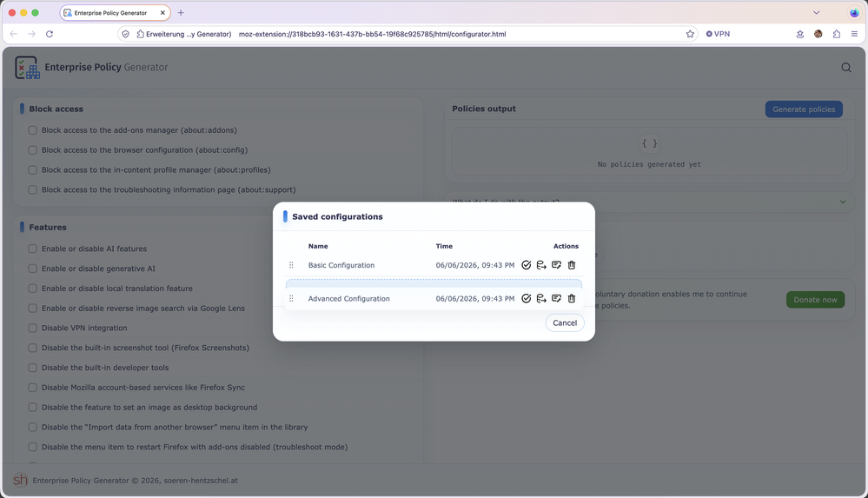Open the Firefox hamburger application menu
The width and height of the screenshot is (868, 498).
(x=854, y=34)
